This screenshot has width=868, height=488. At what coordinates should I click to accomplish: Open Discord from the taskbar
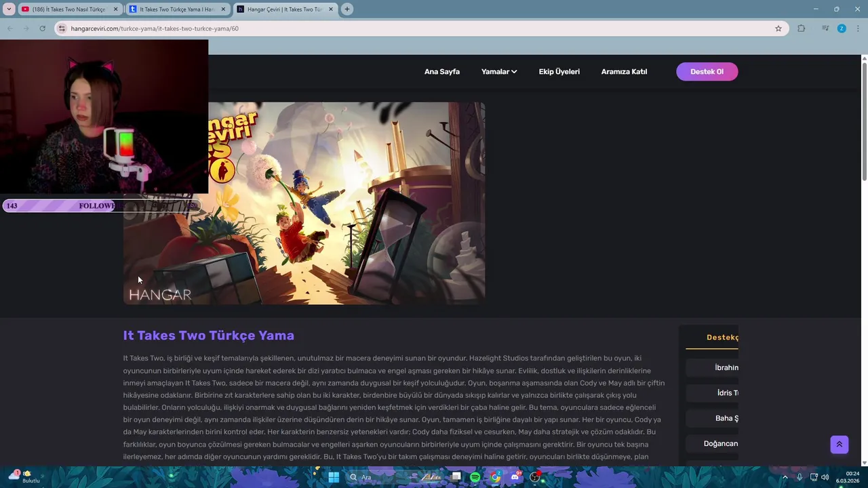click(x=515, y=477)
